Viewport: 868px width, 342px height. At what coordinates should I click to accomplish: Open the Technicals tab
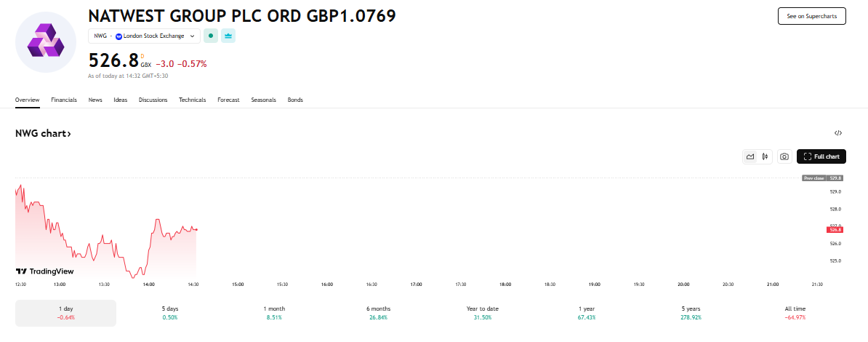(x=192, y=100)
